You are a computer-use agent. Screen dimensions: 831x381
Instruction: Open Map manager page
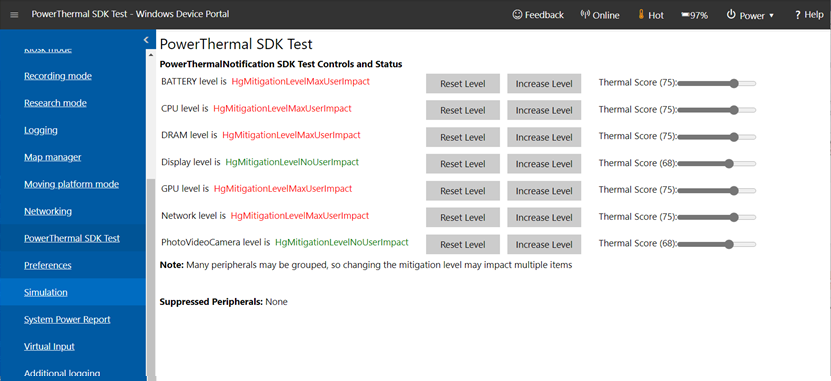(x=52, y=157)
